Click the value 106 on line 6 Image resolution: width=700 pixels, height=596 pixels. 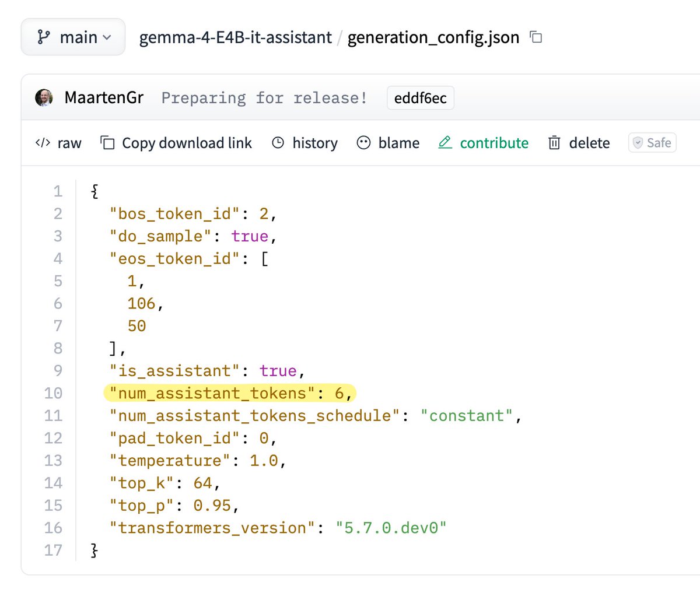pos(142,304)
